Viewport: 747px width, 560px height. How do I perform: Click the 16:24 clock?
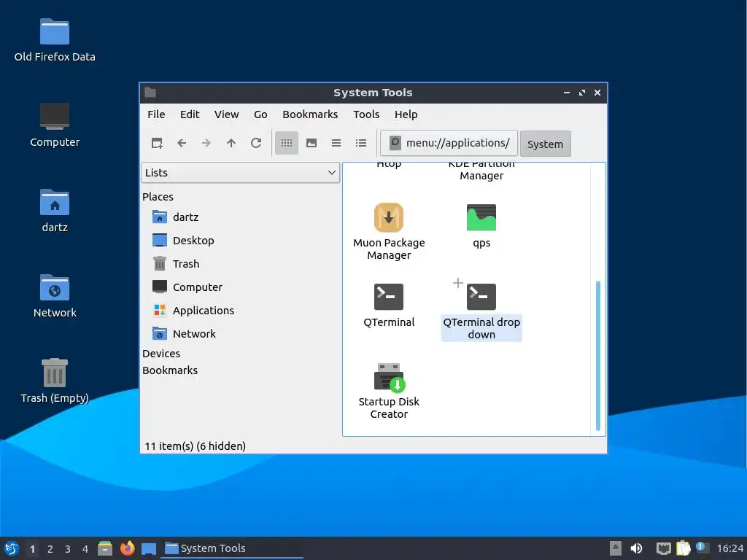[729, 548]
